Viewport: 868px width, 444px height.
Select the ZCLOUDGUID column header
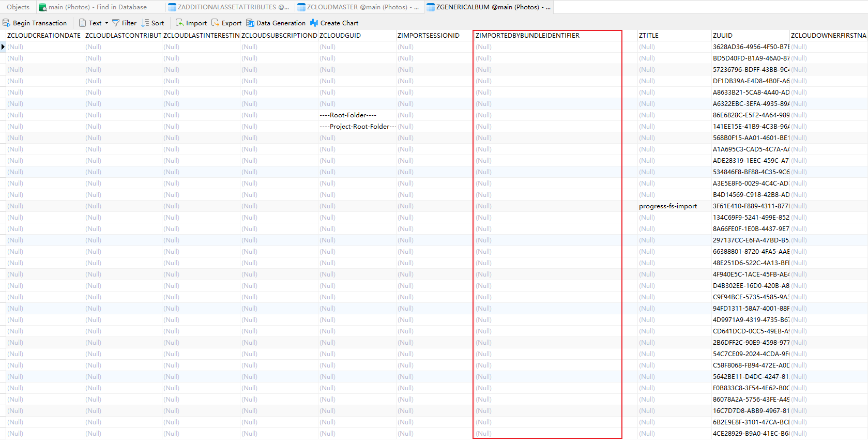(340, 36)
